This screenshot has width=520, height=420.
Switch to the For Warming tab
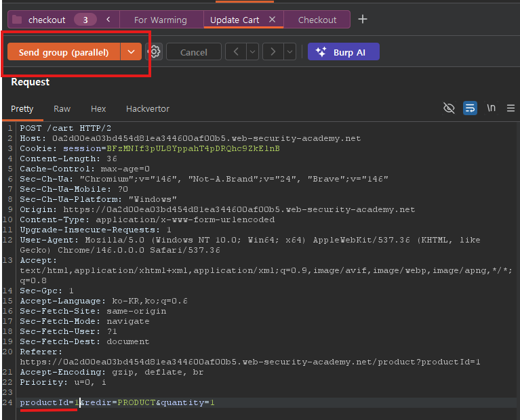(x=160, y=20)
